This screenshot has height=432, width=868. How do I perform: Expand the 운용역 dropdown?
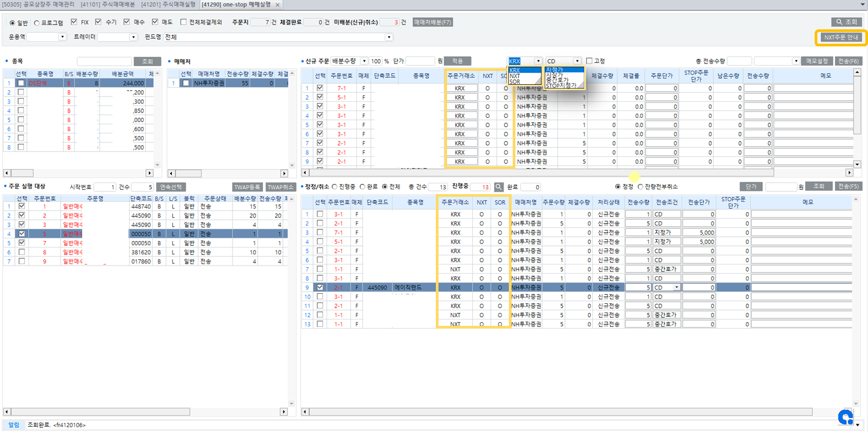pos(62,37)
